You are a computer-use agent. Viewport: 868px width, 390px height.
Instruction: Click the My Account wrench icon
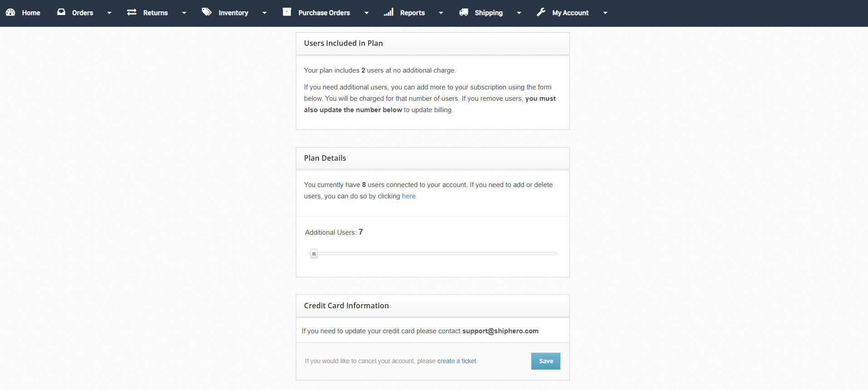pos(541,12)
